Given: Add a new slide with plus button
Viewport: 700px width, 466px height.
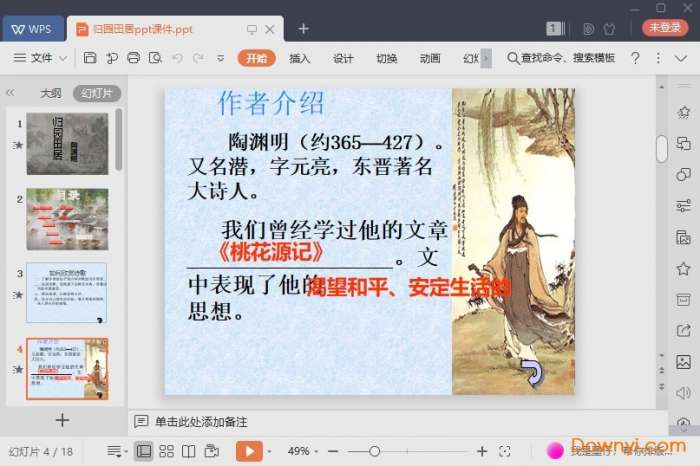Looking at the screenshot, I should point(62,420).
